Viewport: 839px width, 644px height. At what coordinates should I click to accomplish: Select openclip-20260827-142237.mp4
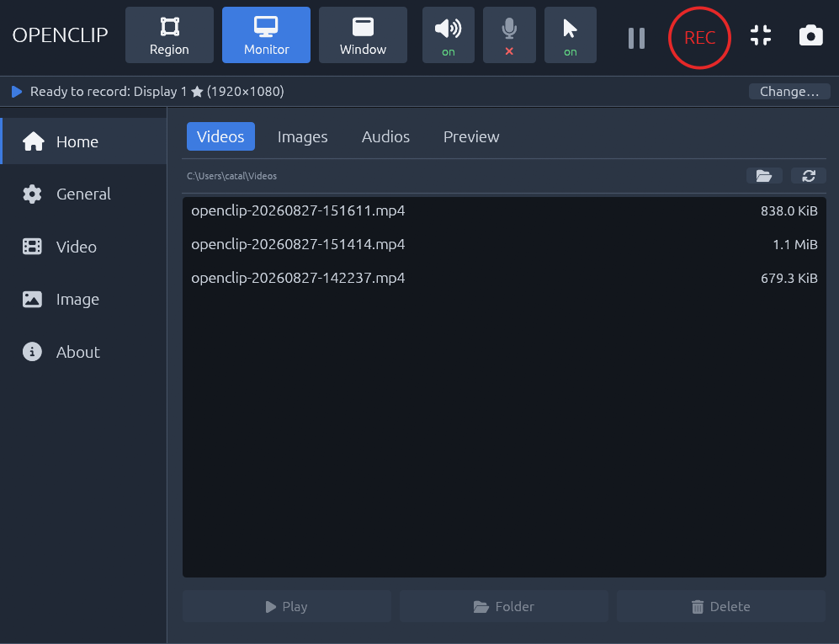point(504,278)
